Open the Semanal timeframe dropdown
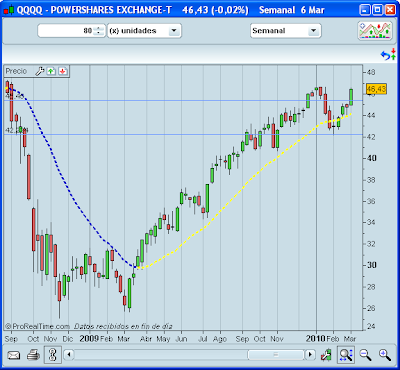The height and width of the screenshot is (370, 400). click(x=313, y=31)
